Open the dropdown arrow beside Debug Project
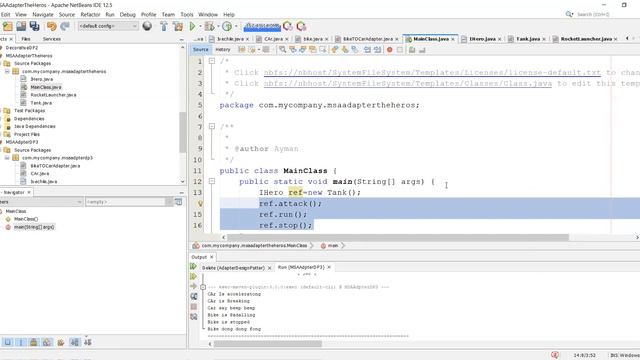The width and height of the screenshot is (640, 360). coord(218,27)
